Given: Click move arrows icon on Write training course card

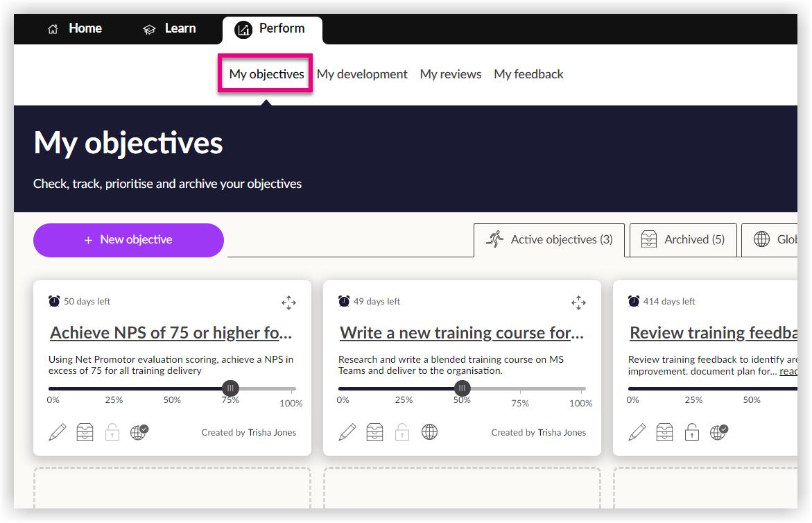Looking at the screenshot, I should coord(578,302).
